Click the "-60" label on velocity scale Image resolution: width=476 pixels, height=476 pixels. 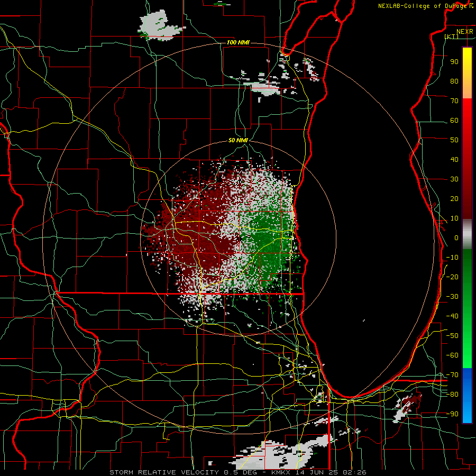point(452,355)
